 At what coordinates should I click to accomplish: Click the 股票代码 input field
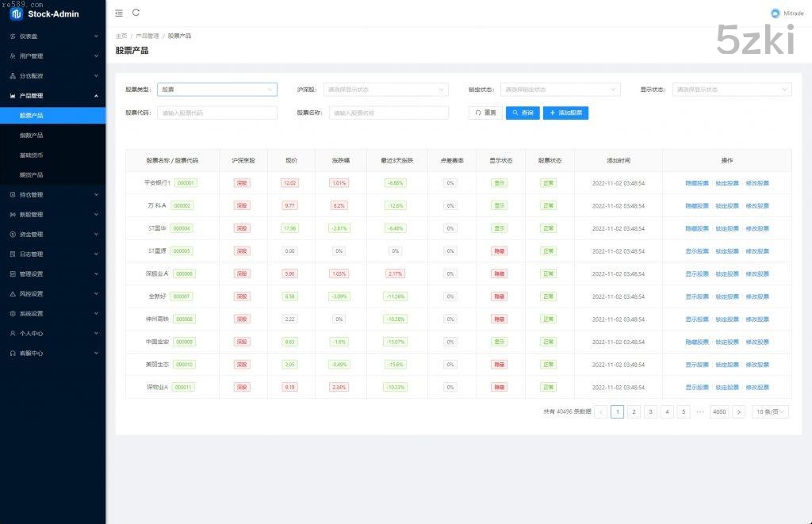tap(216, 113)
